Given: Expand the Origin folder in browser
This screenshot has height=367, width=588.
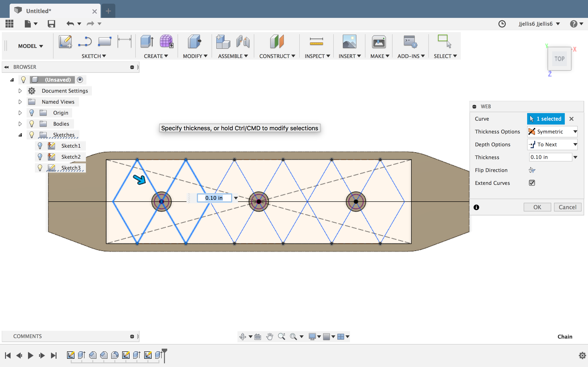Looking at the screenshot, I should (20, 113).
